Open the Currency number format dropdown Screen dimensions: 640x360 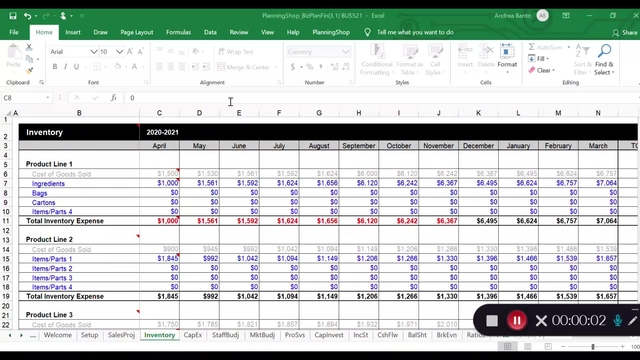(346, 52)
